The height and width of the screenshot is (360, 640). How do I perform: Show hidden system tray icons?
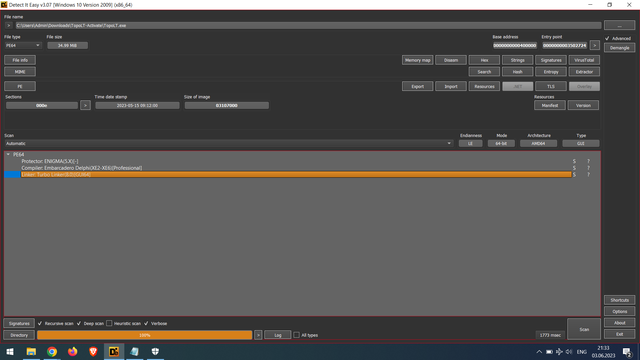[x=539, y=352]
